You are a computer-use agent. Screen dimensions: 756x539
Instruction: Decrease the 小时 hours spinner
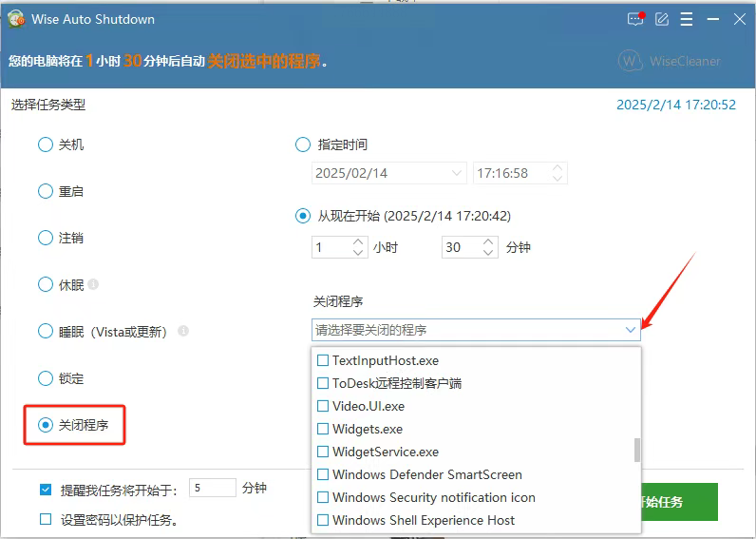[x=358, y=252]
